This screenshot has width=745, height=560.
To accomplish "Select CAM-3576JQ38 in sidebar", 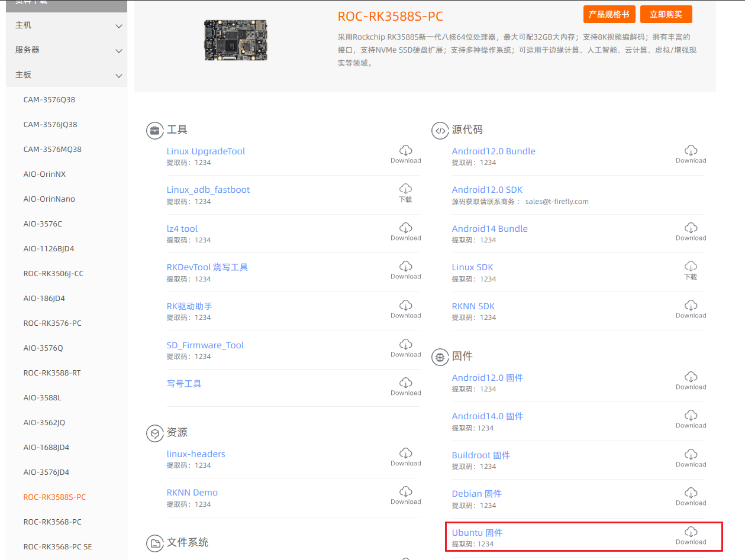I will pyautogui.click(x=50, y=125).
